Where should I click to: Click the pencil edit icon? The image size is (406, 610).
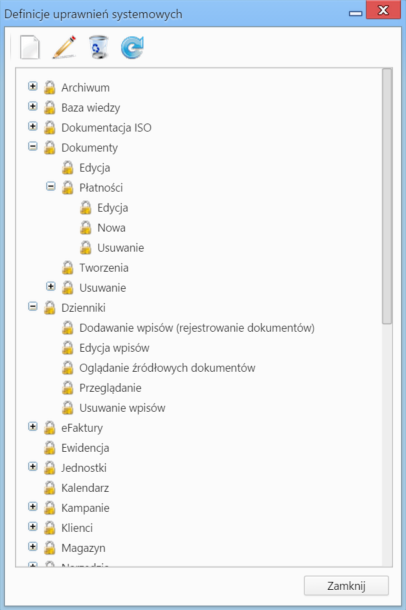(x=64, y=47)
